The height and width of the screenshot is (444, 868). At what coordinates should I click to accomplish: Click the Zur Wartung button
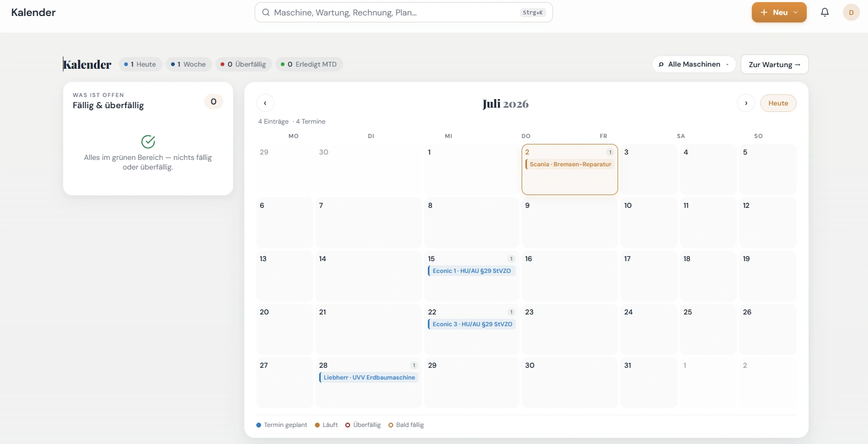774,64
